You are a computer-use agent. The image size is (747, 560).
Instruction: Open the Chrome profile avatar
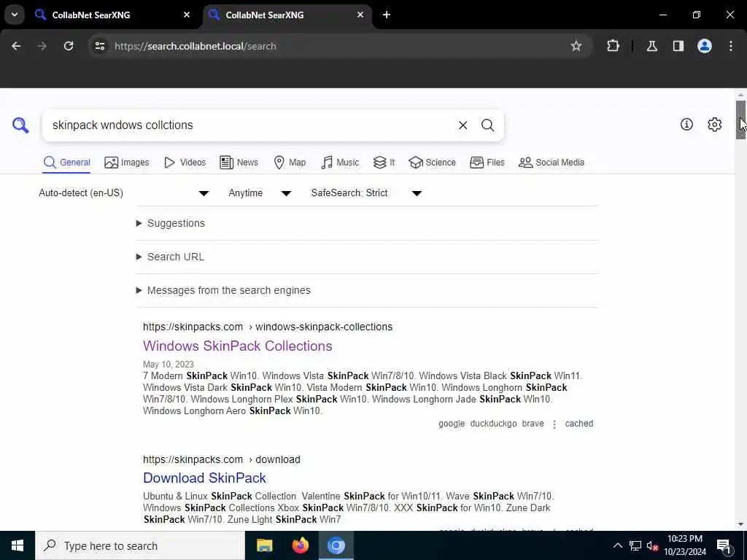(x=705, y=46)
